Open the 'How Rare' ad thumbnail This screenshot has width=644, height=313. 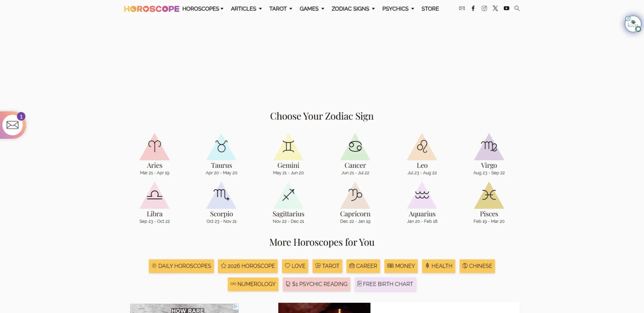pos(184,308)
